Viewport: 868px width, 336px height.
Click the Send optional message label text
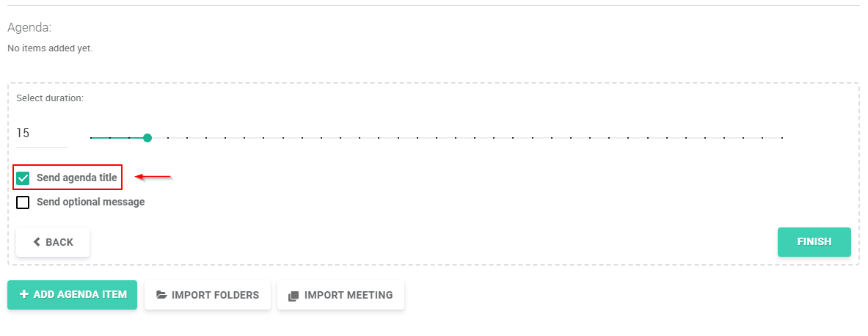coord(91,202)
